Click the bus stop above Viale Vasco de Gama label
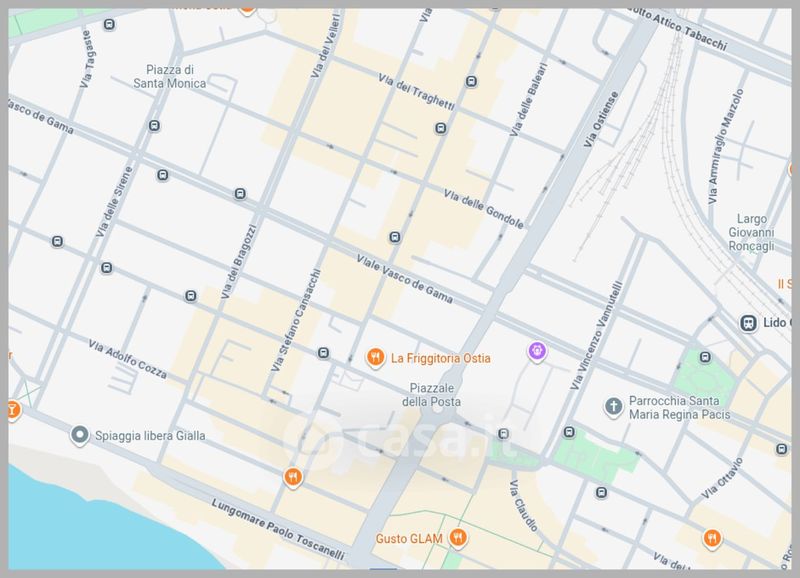The image size is (800, 578). (x=395, y=238)
